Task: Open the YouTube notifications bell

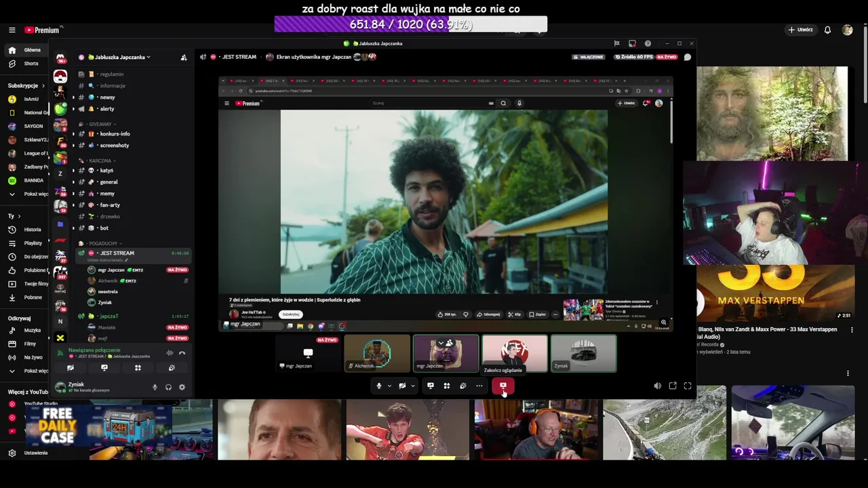Action: click(827, 30)
